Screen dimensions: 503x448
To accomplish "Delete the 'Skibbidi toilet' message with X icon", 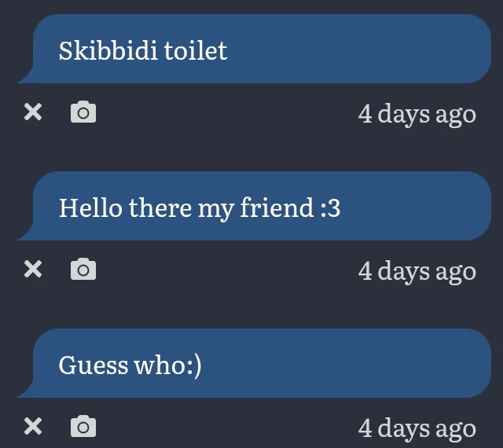I will [x=33, y=112].
